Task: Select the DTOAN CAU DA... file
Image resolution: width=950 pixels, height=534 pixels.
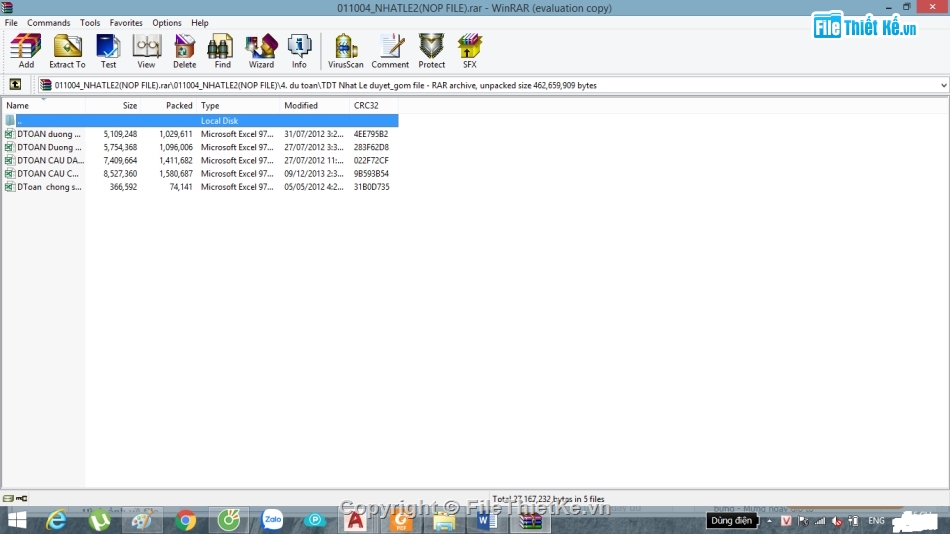Action: pyautogui.click(x=200, y=161)
